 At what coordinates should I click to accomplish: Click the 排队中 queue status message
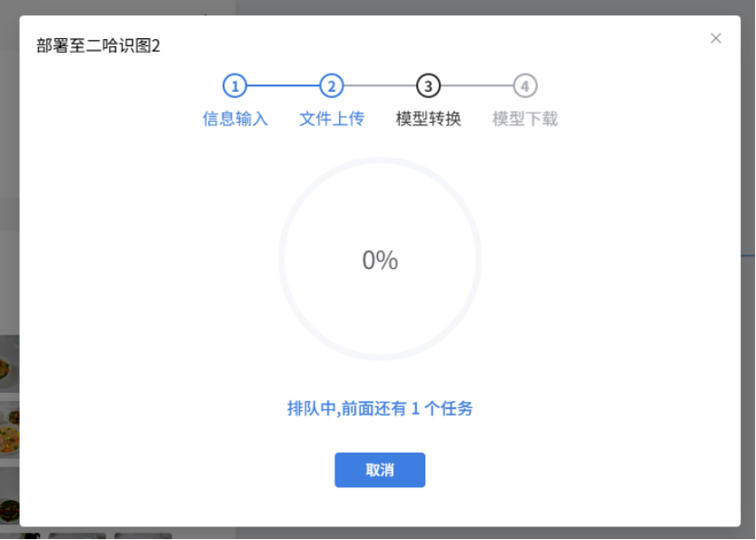(380, 408)
